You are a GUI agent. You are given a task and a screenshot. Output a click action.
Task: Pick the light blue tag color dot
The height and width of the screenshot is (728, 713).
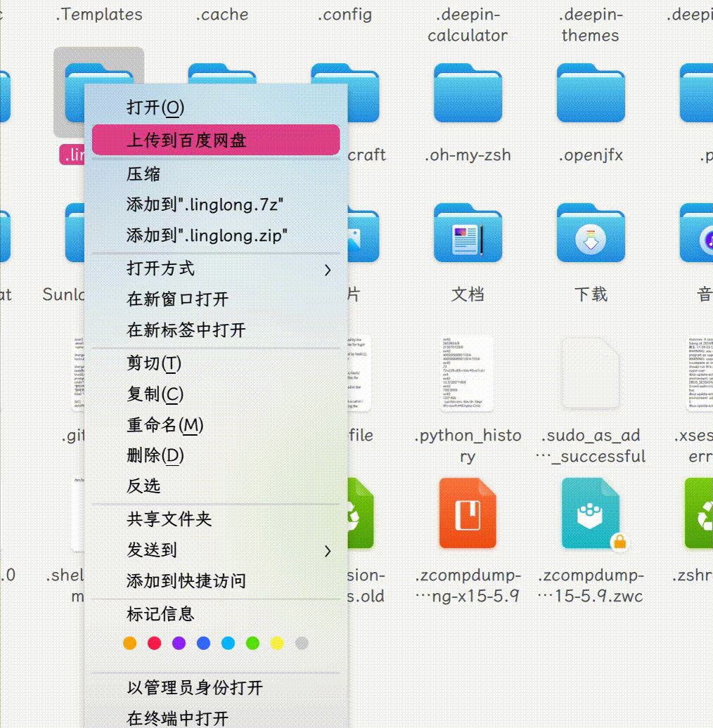[x=228, y=643]
